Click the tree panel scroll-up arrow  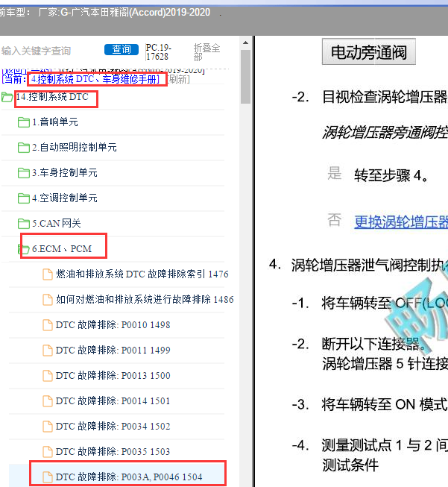click(x=245, y=43)
